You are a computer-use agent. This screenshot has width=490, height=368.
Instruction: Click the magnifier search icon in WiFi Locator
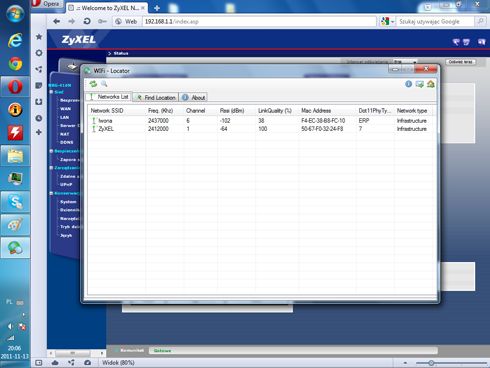tap(104, 84)
